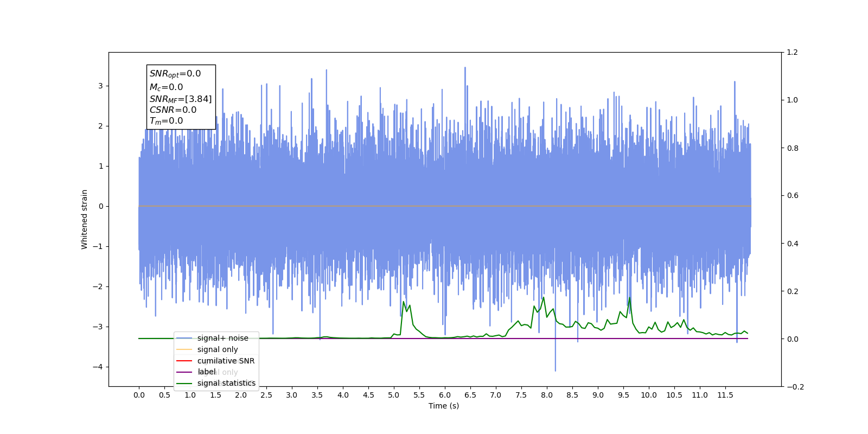Click the 1.5 tick on time axis
The height and width of the screenshot is (434, 868).
pyautogui.click(x=215, y=395)
